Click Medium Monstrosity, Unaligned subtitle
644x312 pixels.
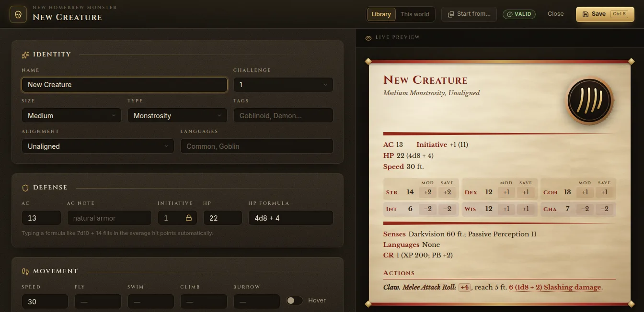(x=431, y=93)
